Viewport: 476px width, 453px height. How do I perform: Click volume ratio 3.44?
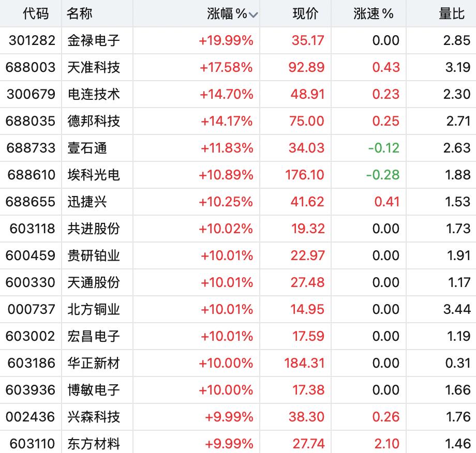(457, 309)
